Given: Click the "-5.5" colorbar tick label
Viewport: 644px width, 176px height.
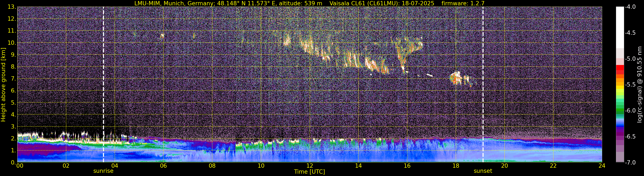Looking at the screenshot, I should click(630, 85).
